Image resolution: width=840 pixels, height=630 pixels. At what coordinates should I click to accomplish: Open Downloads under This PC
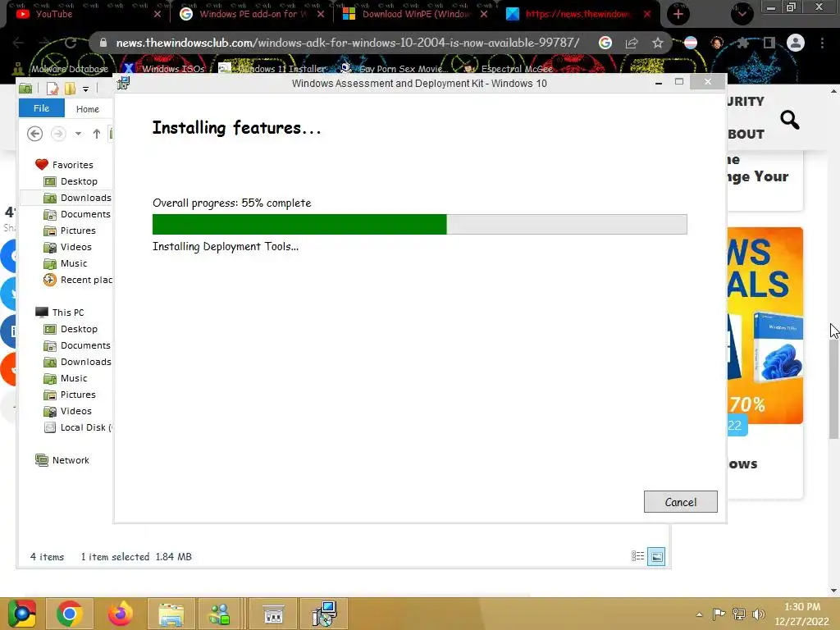pyautogui.click(x=77, y=362)
